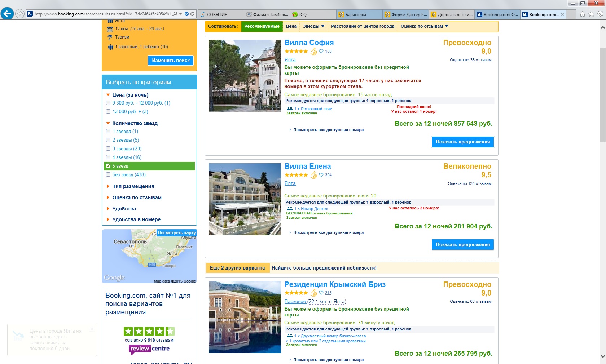
Task: Uncheck the 5 звезд filter
Action: point(108,166)
